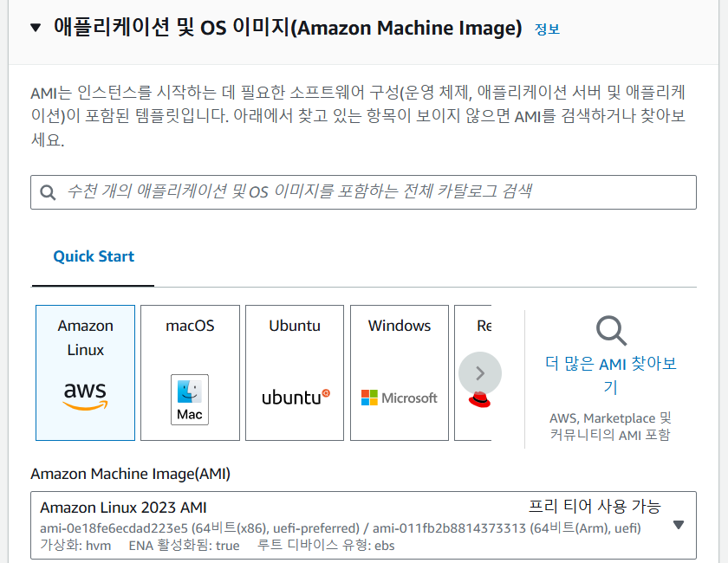Click the large browse AMI magnifier icon
The height and width of the screenshot is (563, 728).
coord(612,331)
